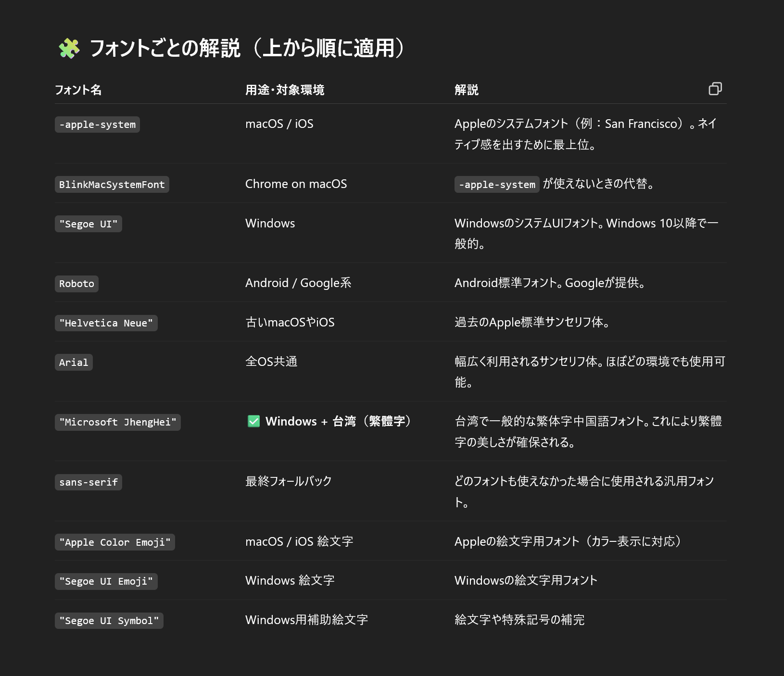Click the inline -apple-system tag in the 解説 column
The width and height of the screenshot is (784, 676).
click(x=497, y=185)
